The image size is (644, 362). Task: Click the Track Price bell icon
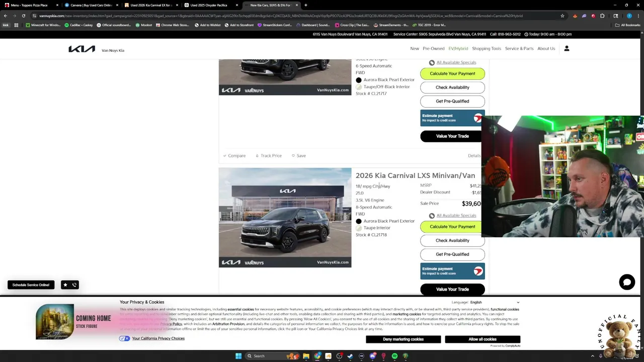click(257, 156)
